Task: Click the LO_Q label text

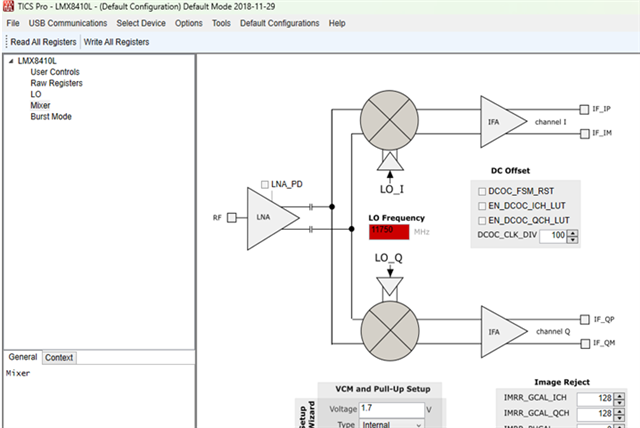Action: [389, 258]
